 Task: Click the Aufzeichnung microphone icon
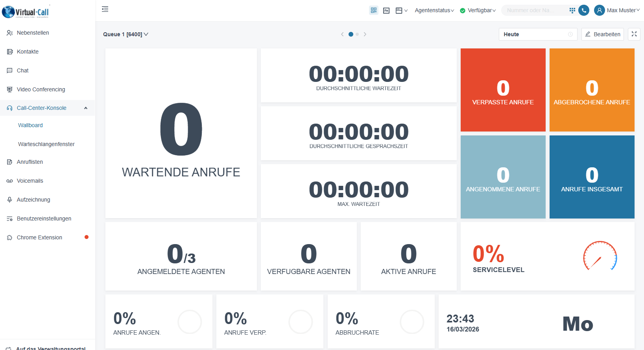click(9, 200)
